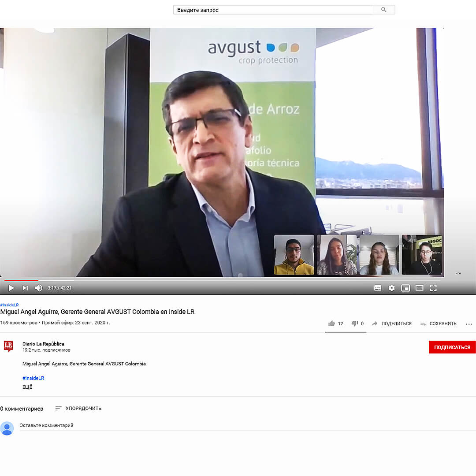Screen dimensions: 476x476
Task: Open player settings gear
Action: coord(392,288)
